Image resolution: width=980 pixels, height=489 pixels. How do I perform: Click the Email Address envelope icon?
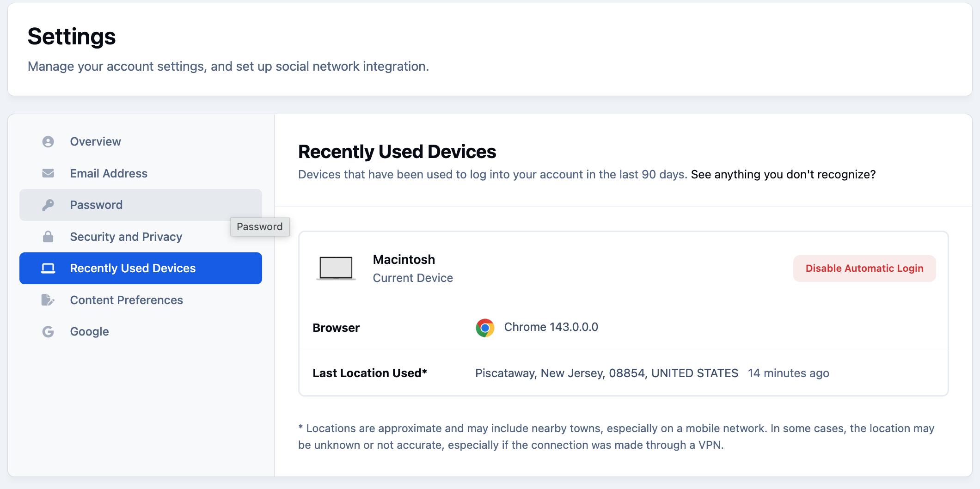coord(48,173)
